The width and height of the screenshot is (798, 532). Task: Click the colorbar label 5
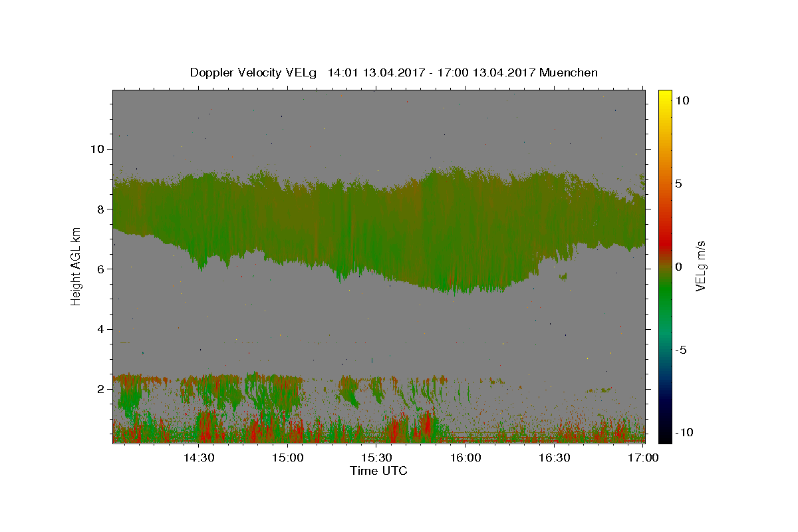point(678,184)
